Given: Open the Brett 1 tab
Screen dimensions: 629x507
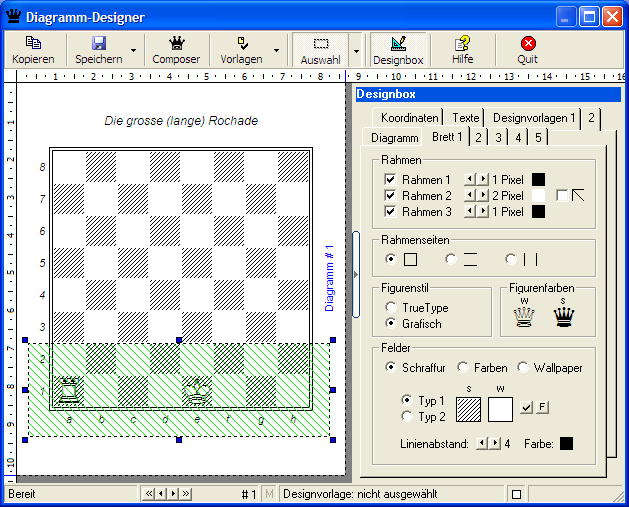Looking at the screenshot, I should pyautogui.click(x=447, y=137).
